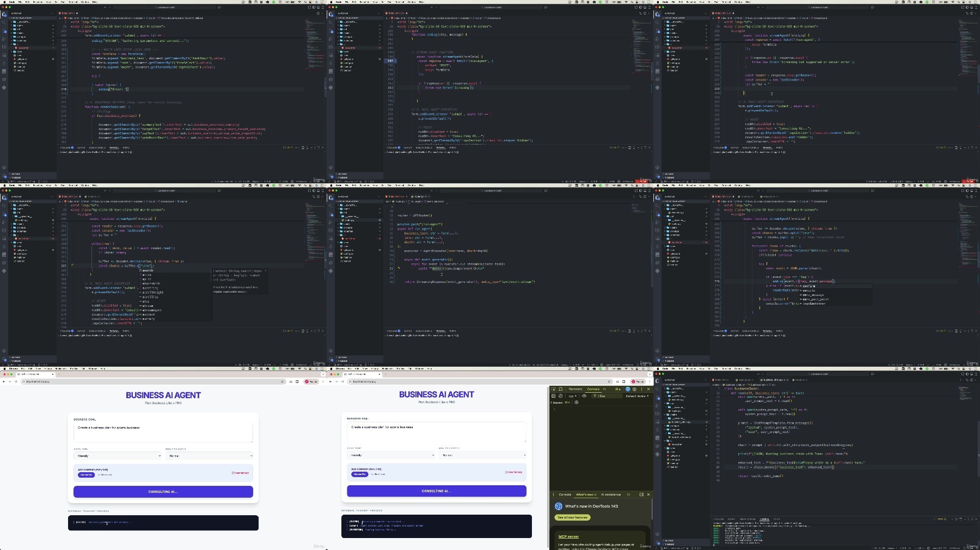Open the MCP server link

pyautogui.click(x=568, y=536)
